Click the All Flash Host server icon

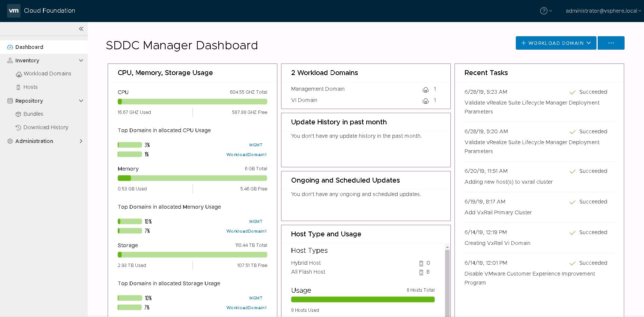[421, 272]
